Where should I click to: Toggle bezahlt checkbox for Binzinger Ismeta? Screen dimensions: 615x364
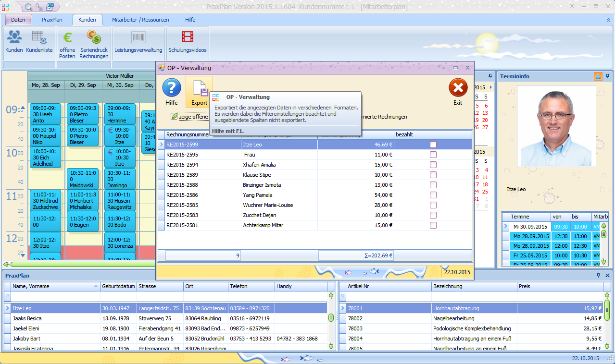point(433,185)
